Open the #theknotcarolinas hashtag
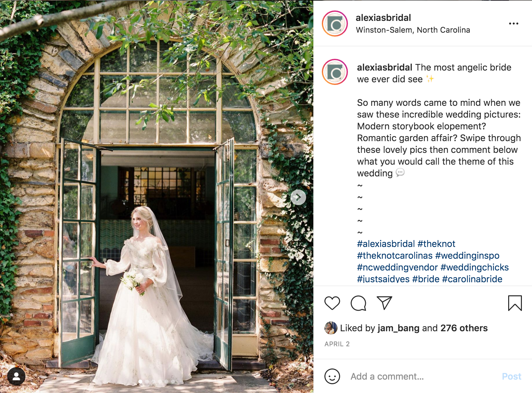 (395, 255)
